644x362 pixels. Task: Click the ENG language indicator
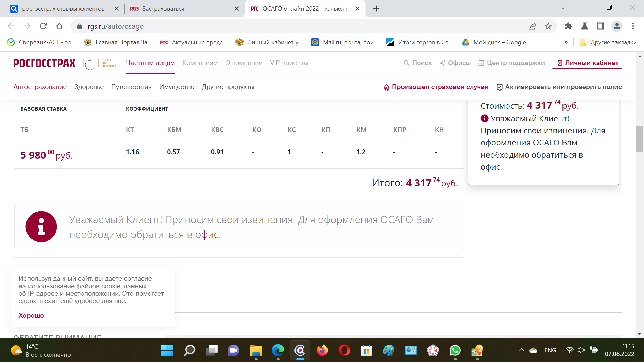tap(550, 350)
